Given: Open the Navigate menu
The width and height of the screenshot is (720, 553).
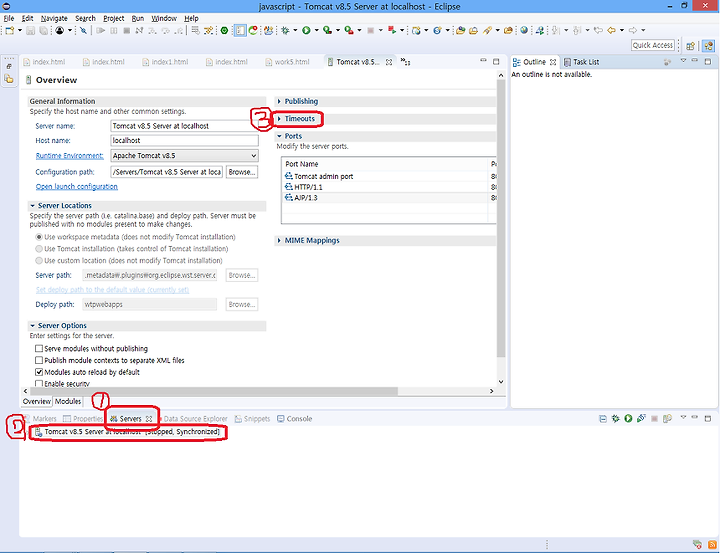Looking at the screenshot, I should point(54,18).
